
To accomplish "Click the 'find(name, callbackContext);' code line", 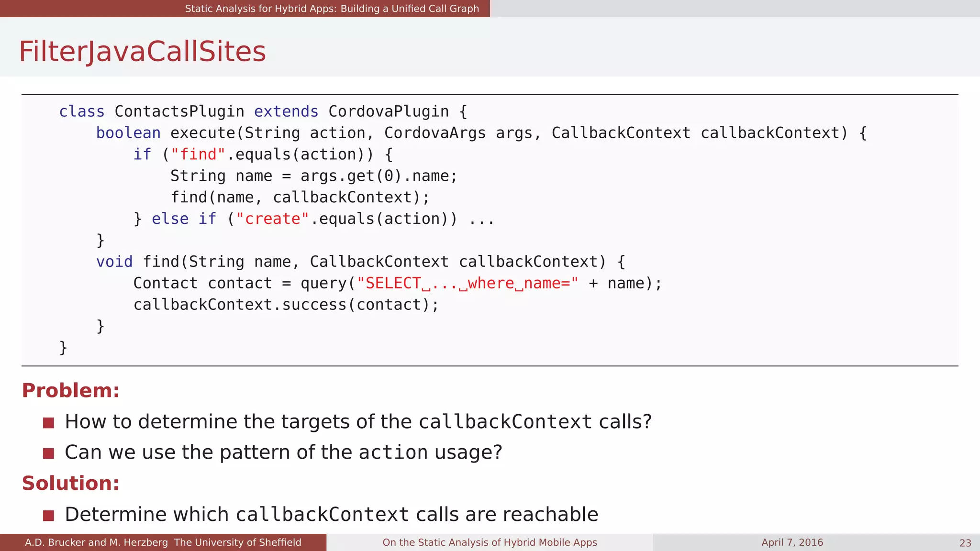I will [300, 198].
